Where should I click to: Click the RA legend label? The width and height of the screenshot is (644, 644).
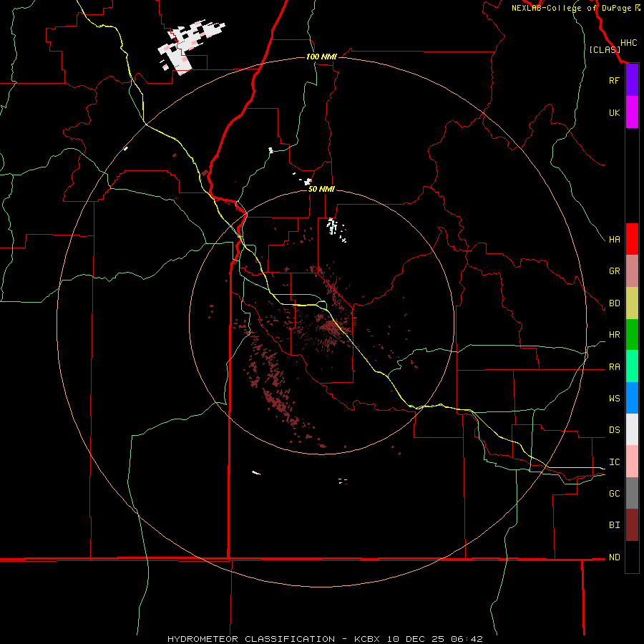(614, 367)
